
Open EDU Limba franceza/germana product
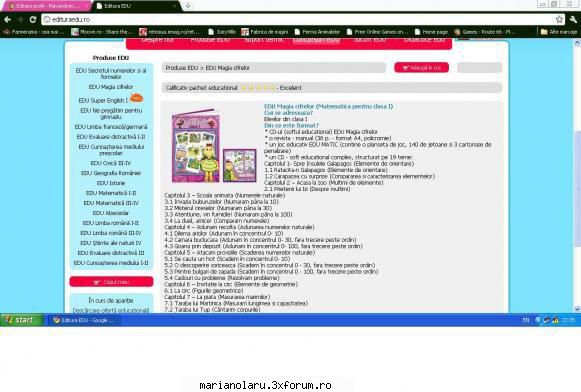111,127
